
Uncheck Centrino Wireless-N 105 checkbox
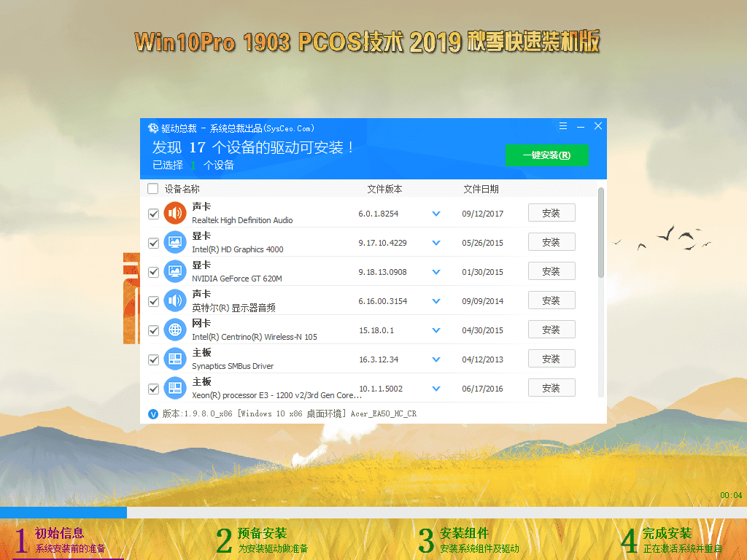pos(153,330)
